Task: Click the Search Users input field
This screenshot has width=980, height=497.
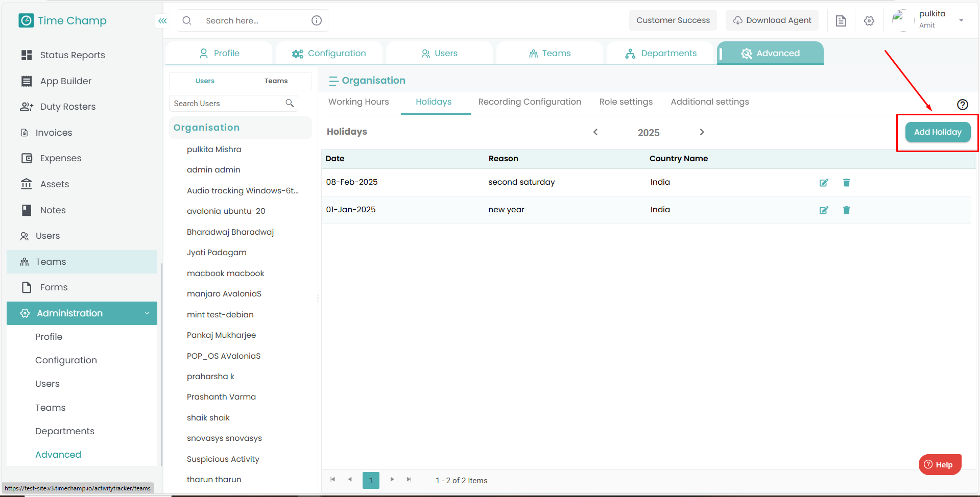Action: [x=228, y=104]
